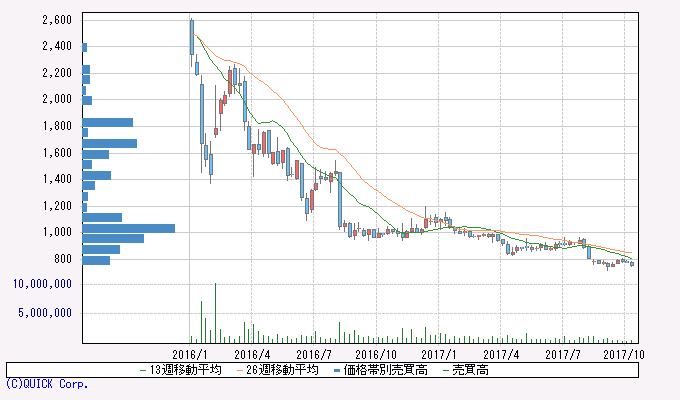Select the 1,200 price axis label

(57, 206)
